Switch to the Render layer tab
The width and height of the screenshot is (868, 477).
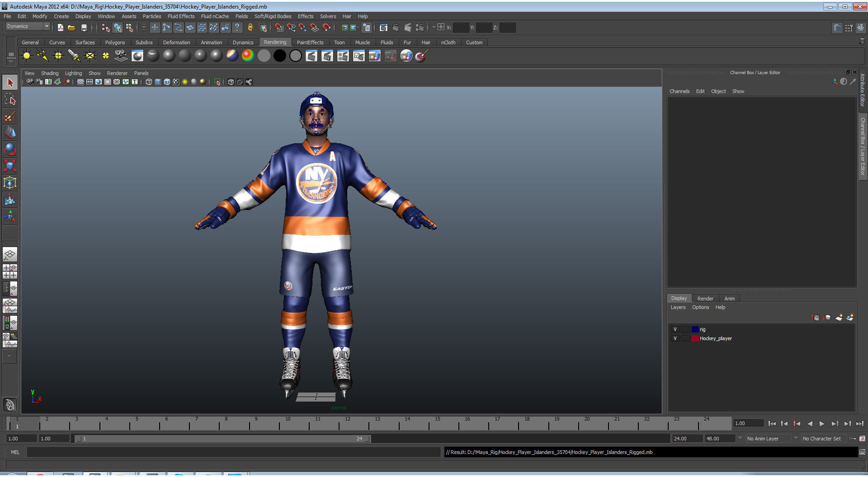705,299
